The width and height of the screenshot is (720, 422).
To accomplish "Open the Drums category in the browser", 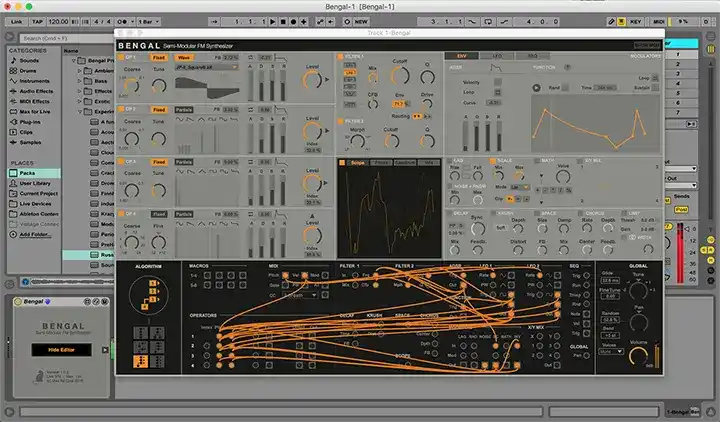I will tap(28, 71).
